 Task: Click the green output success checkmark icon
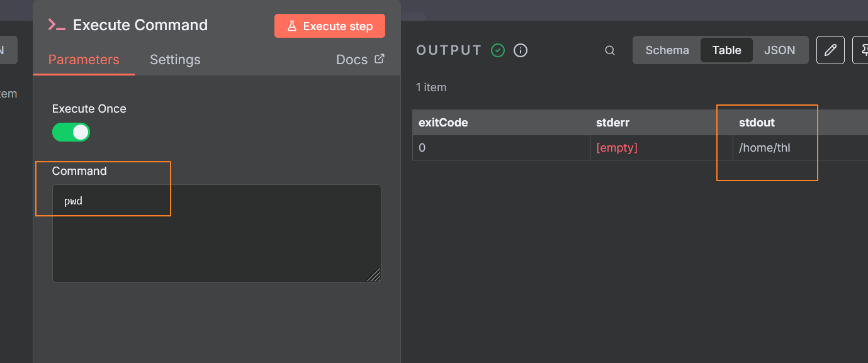point(498,50)
